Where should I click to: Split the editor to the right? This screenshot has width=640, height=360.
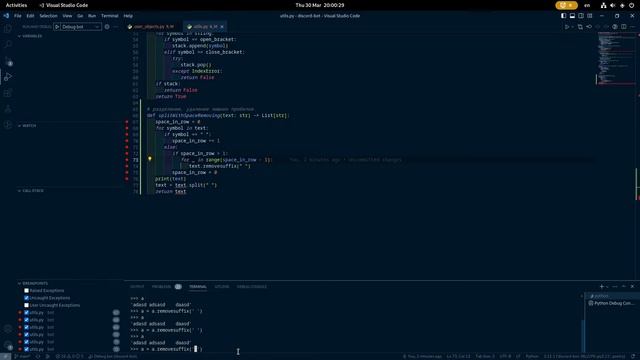point(624,27)
